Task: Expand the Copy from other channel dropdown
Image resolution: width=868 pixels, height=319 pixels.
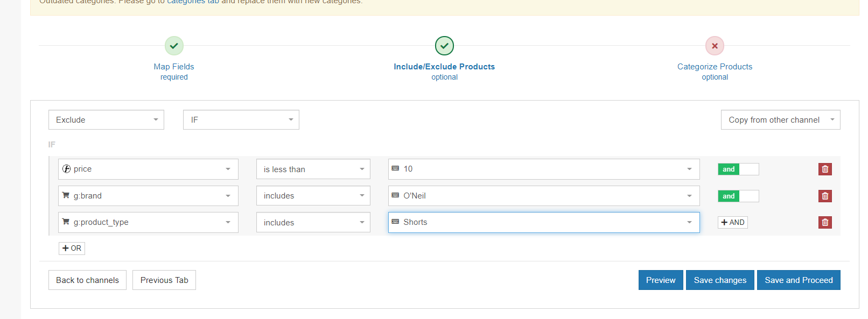Action: click(x=780, y=120)
